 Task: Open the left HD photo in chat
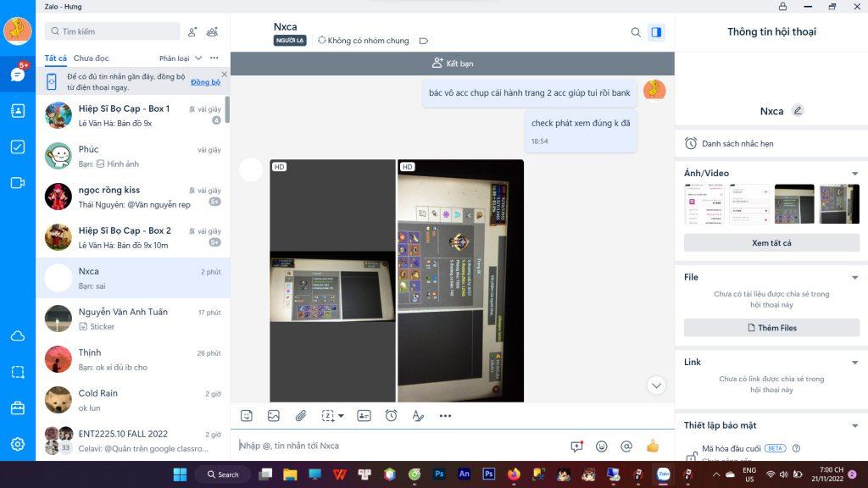[332, 280]
